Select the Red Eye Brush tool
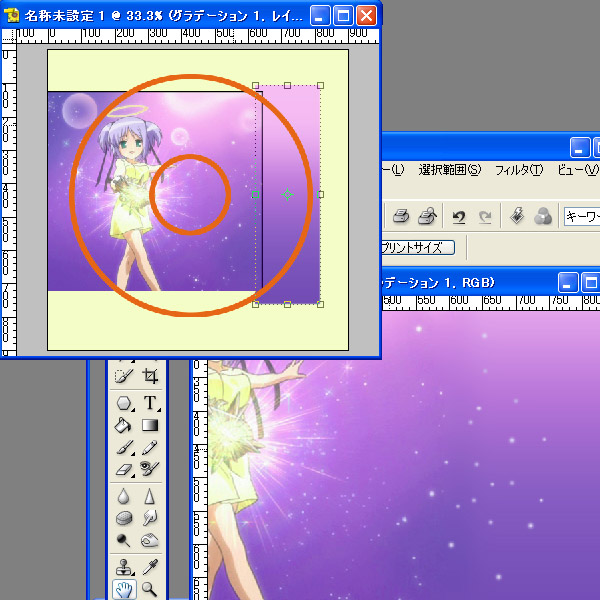The height and width of the screenshot is (600, 600). click(x=150, y=468)
